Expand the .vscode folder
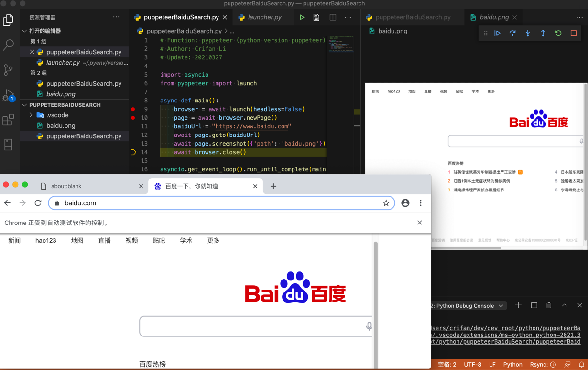 tap(31, 115)
